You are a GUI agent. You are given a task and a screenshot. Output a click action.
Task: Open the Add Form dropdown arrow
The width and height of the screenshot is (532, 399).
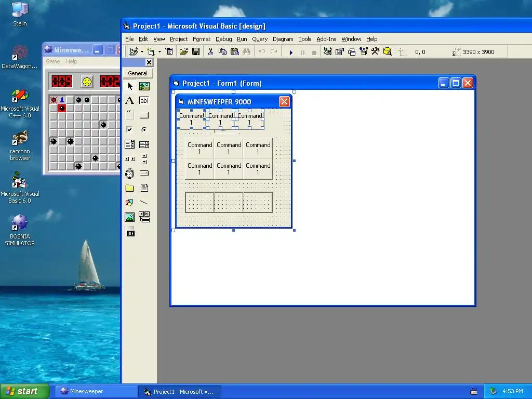tap(159, 52)
